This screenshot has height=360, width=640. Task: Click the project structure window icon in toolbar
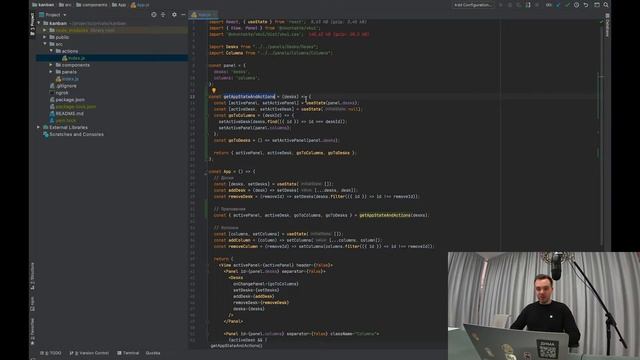[597, 5]
